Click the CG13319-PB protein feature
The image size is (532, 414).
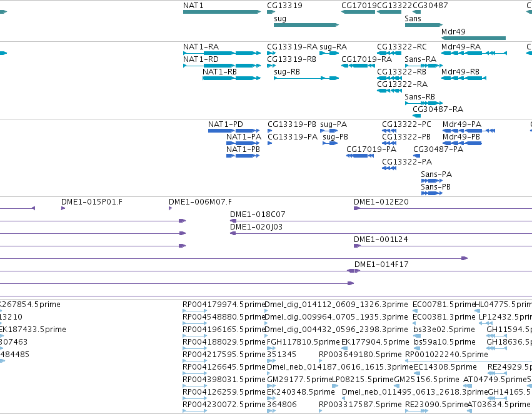click(269, 131)
